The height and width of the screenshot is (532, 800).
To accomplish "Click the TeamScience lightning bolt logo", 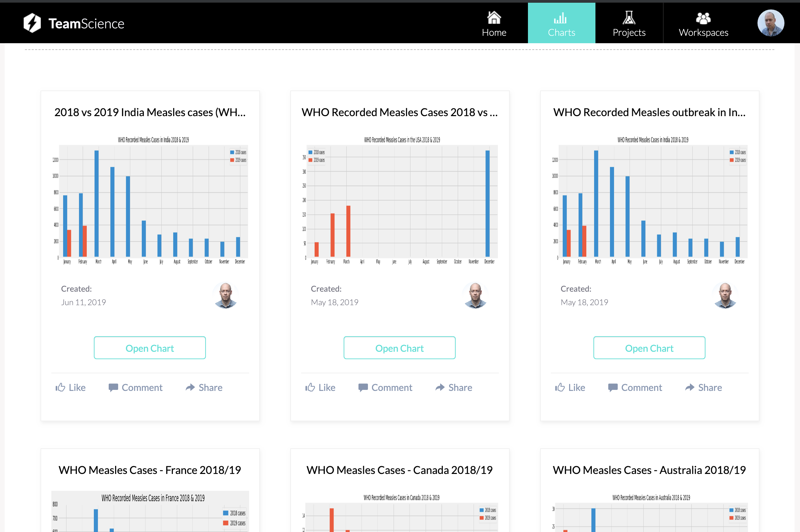I will tap(32, 23).
